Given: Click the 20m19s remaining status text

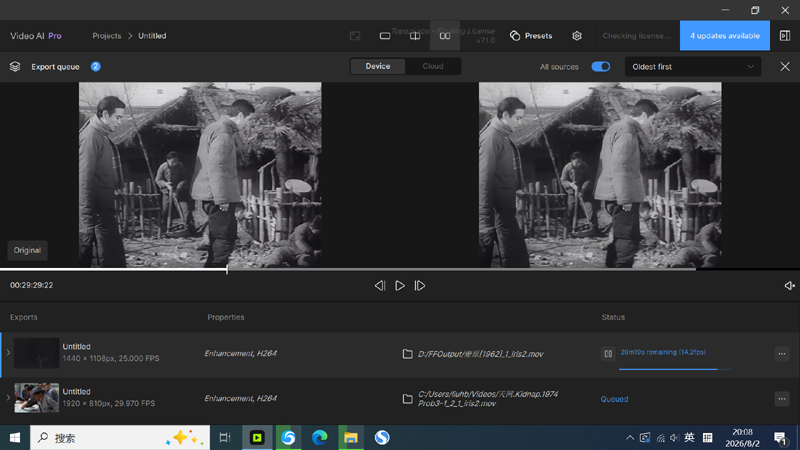Looking at the screenshot, I should (x=663, y=352).
